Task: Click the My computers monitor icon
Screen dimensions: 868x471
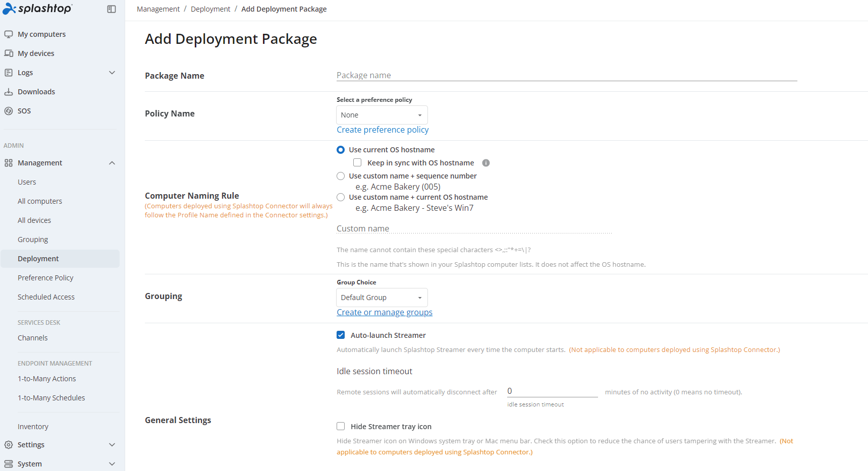Action: [x=9, y=34]
